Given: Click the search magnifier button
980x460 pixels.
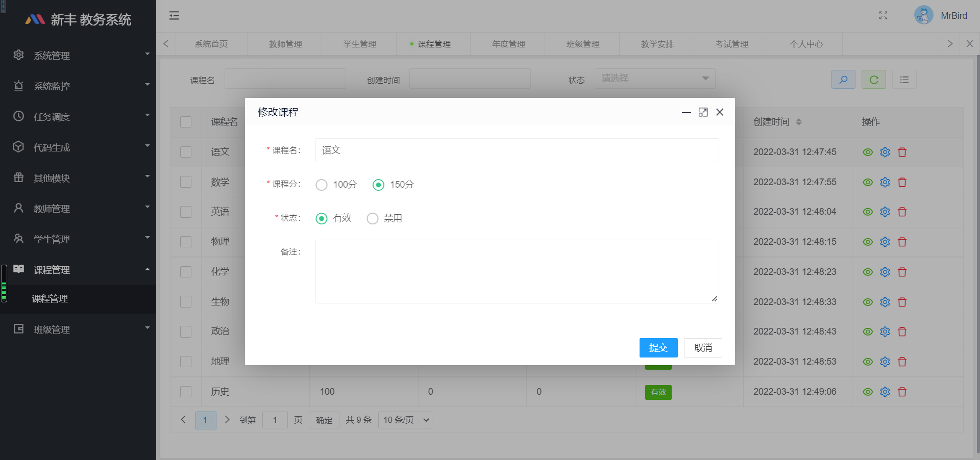Looking at the screenshot, I should coord(843,80).
